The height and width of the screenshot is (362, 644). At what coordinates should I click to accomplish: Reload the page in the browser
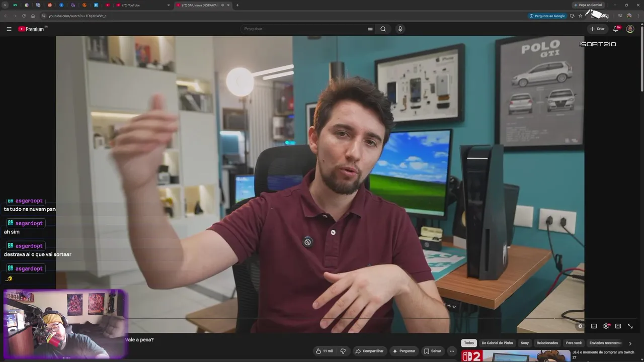[x=24, y=16]
